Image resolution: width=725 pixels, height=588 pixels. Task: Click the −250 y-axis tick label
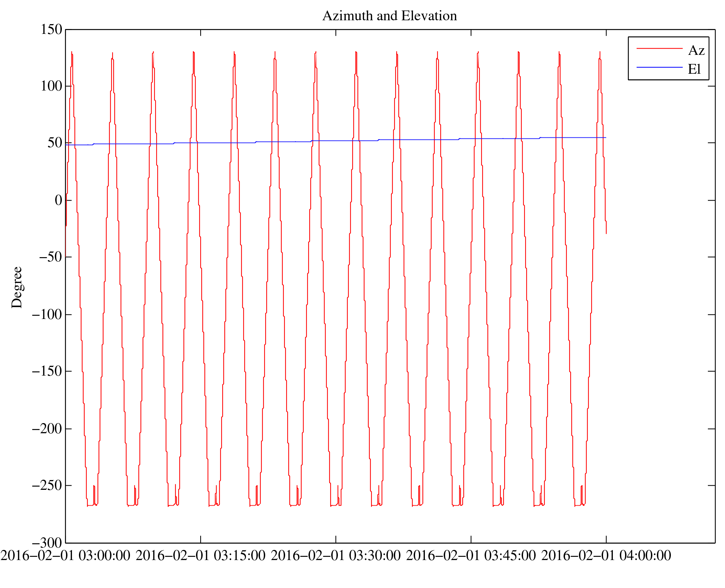[47, 485]
